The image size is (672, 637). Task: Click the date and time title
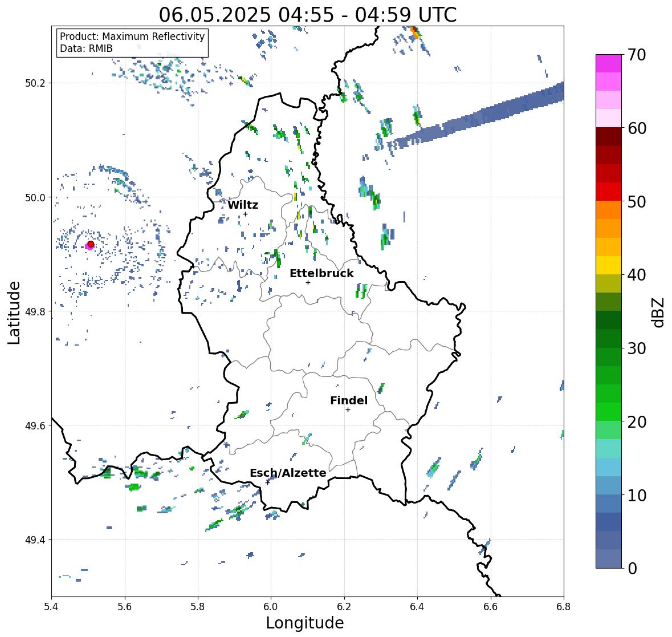(308, 15)
